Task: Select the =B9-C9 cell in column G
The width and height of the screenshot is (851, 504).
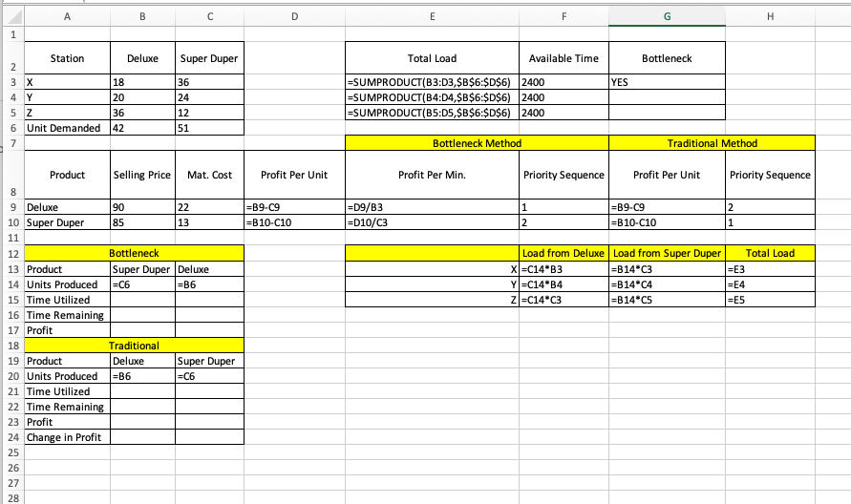Action: tap(667, 207)
